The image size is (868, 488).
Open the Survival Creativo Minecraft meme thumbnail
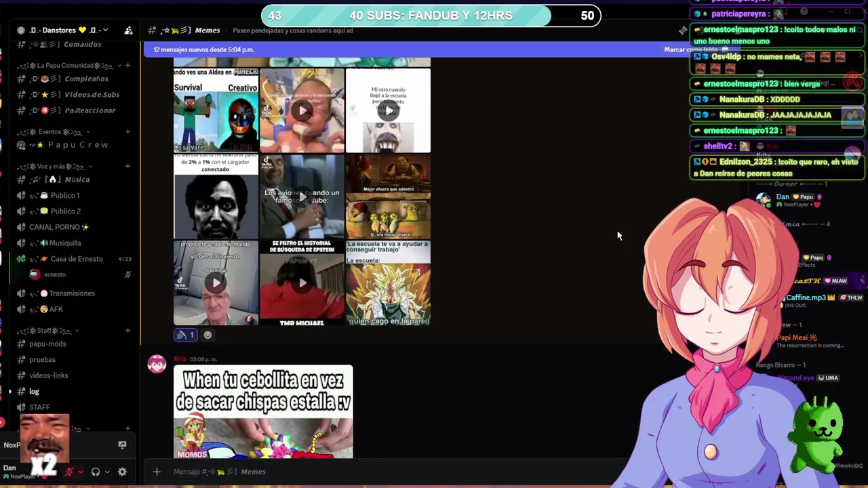click(x=216, y=110)
